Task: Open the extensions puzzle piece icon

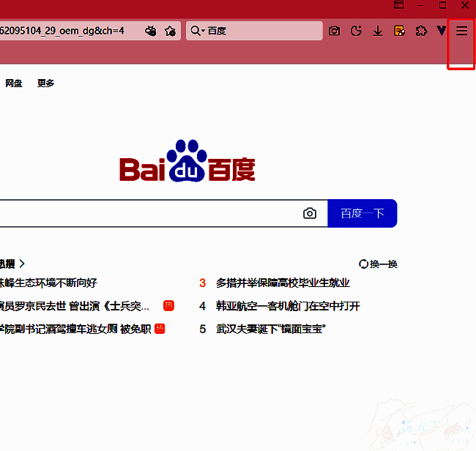Action: pyautogui.click(x=421, y=31)
